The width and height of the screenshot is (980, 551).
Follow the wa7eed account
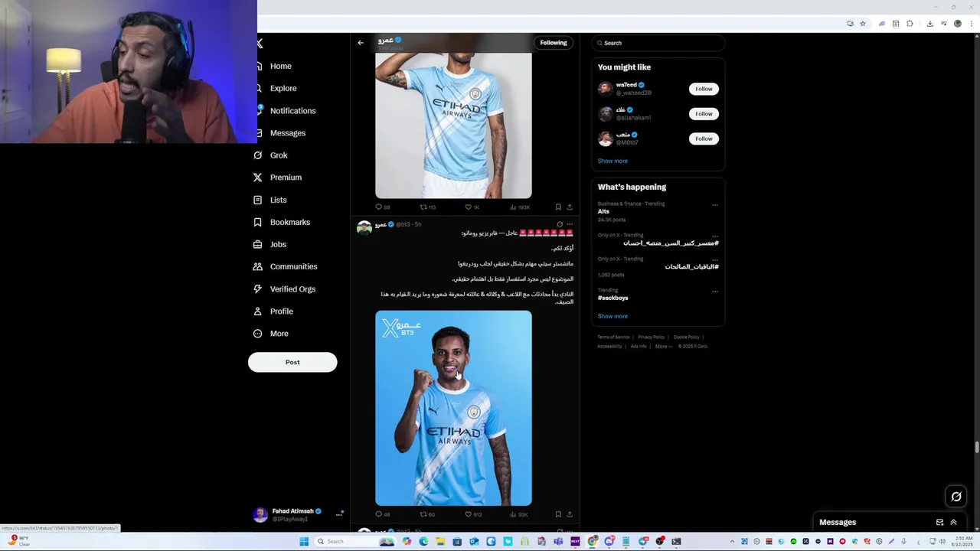pos(704,89)
